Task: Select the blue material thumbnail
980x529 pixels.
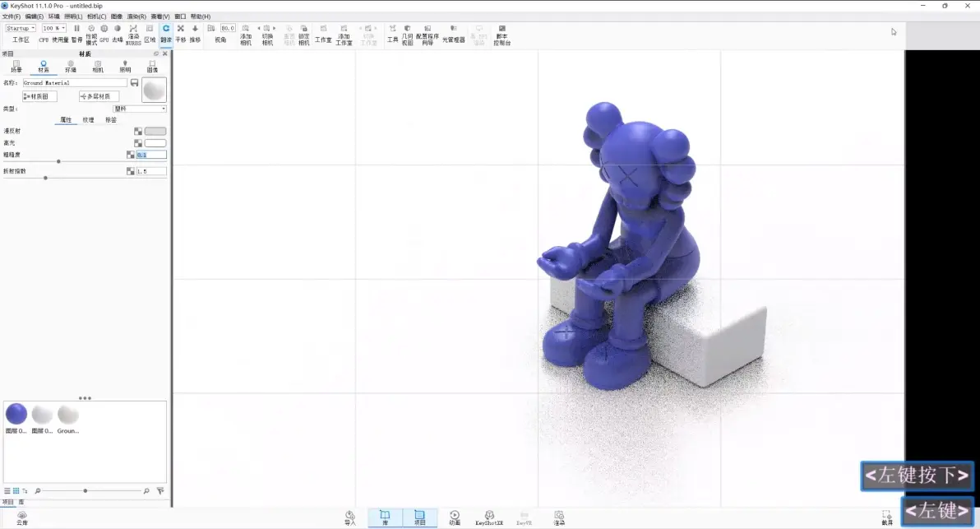Action: [16, 414]
